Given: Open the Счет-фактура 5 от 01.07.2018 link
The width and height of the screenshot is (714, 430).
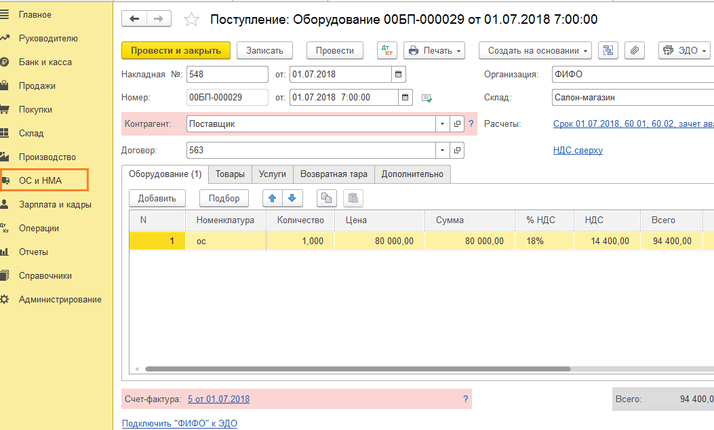Looking at the screenshot, I should pos(218,399).
